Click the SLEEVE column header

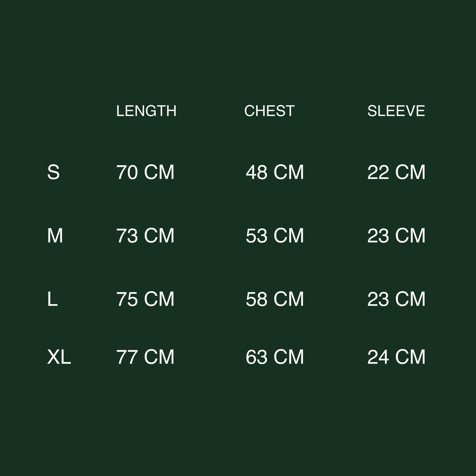[396, 111]
